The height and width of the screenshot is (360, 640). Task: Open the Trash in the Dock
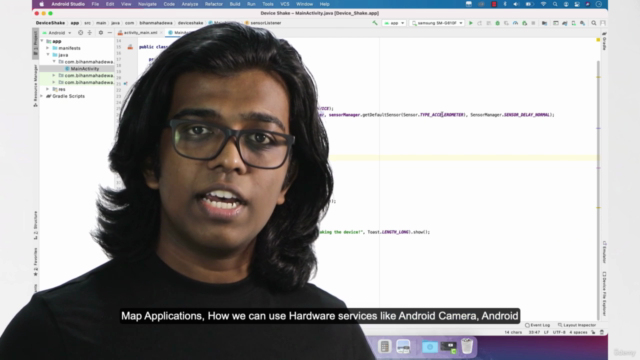[467, 346]
